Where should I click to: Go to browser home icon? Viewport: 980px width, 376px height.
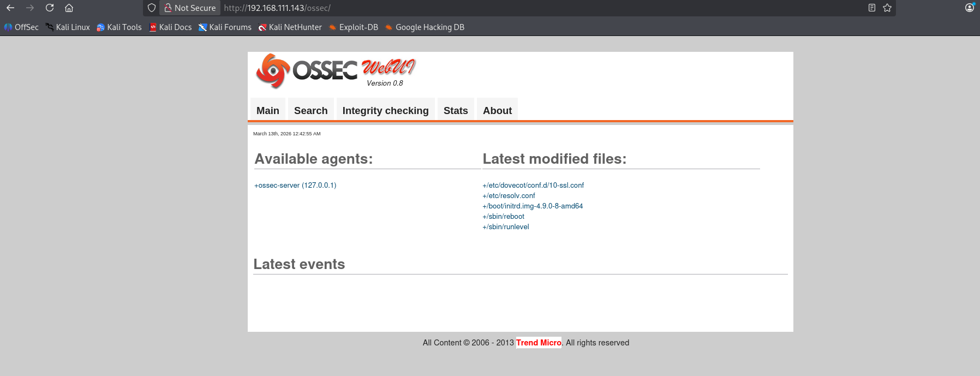(x=69, y=8)
